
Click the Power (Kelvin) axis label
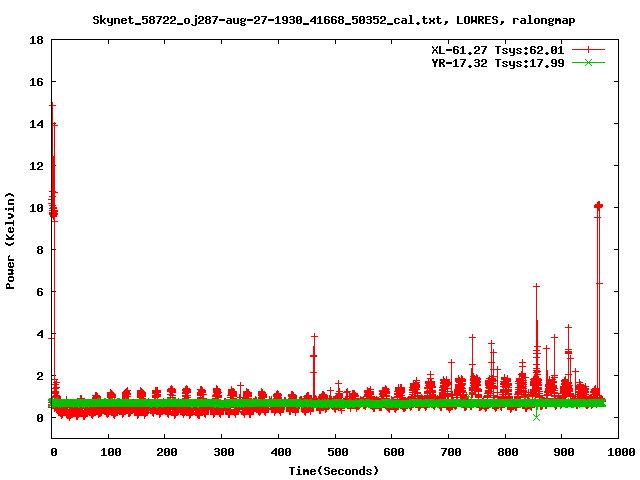[x=10, y=241]
